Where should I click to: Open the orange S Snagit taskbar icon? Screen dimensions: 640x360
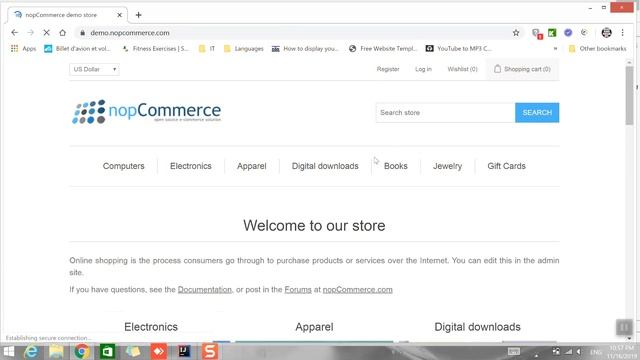coord(210,351)
